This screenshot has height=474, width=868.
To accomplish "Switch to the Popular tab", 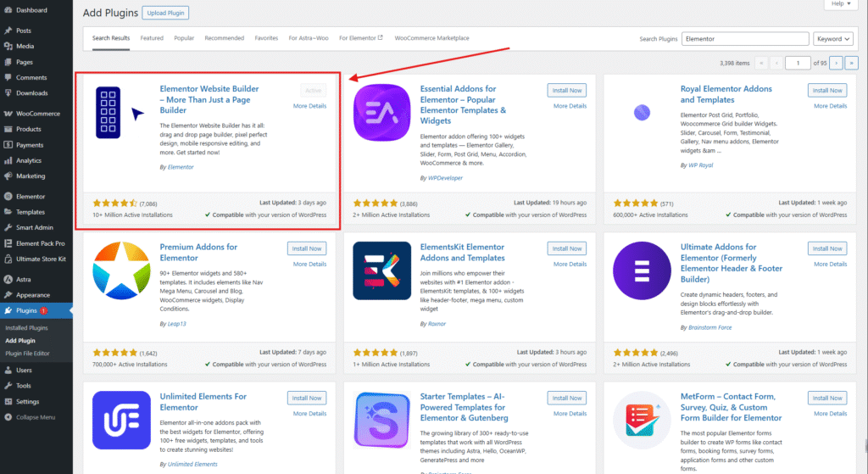I will (184, 38).
